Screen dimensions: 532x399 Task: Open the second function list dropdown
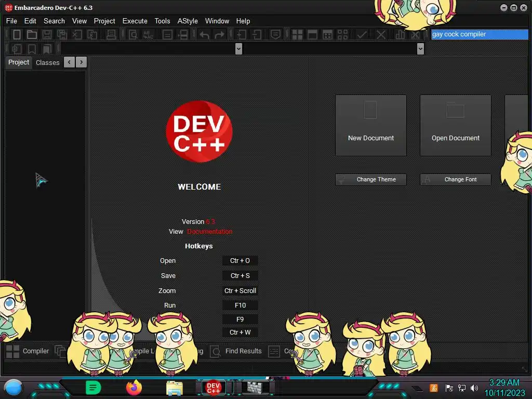point(420,49)
